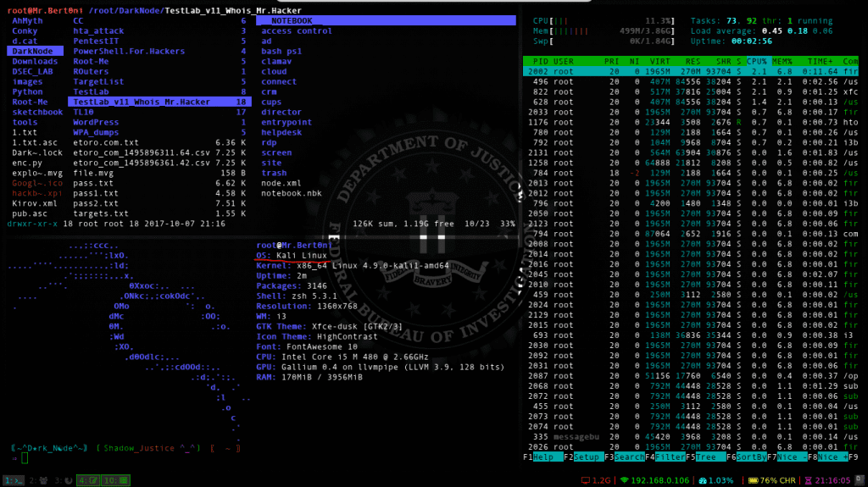Select the helpdesk directory in ranger preview
The width and height of the screenshot is (868, 487).
[281, 132]
